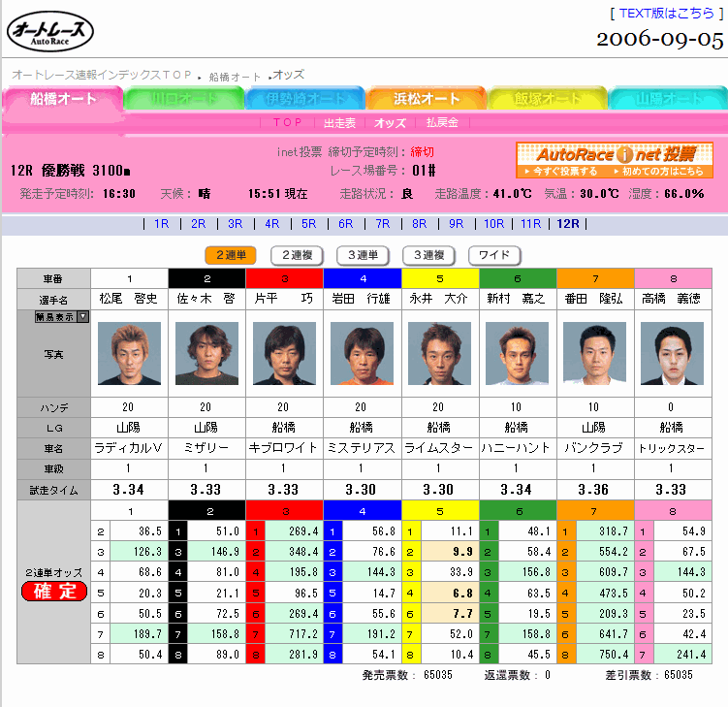Click rider name 松尾 啓史

click(x=129, y=299)
